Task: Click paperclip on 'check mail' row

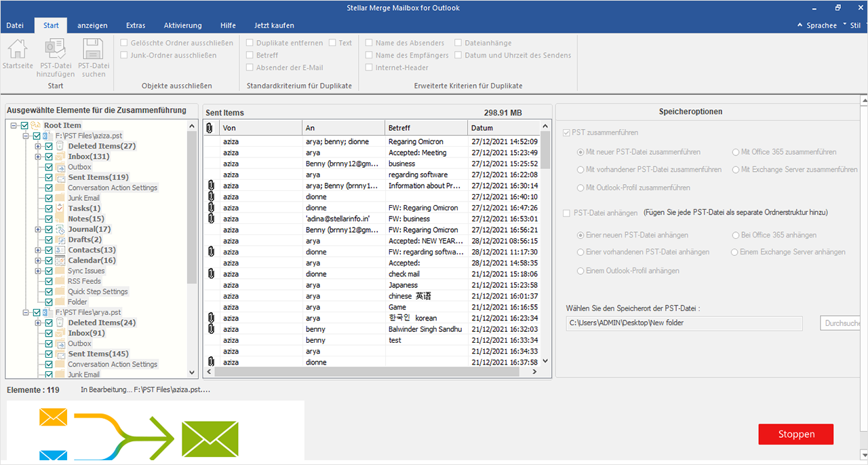Action: (210, 274)
